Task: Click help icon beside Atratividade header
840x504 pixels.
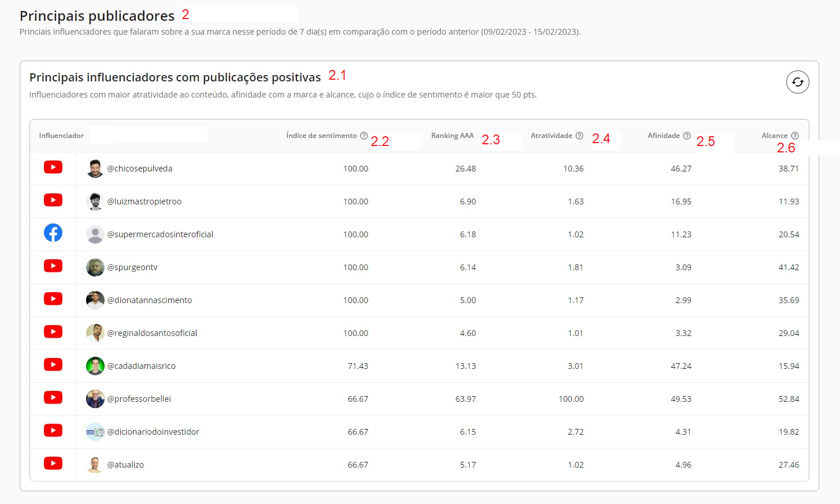Action: (579, 136)
